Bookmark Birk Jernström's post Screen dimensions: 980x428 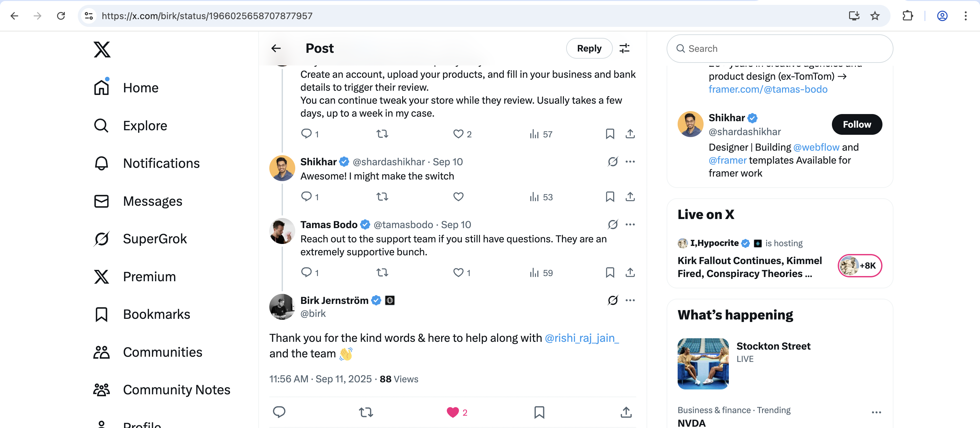539,412
